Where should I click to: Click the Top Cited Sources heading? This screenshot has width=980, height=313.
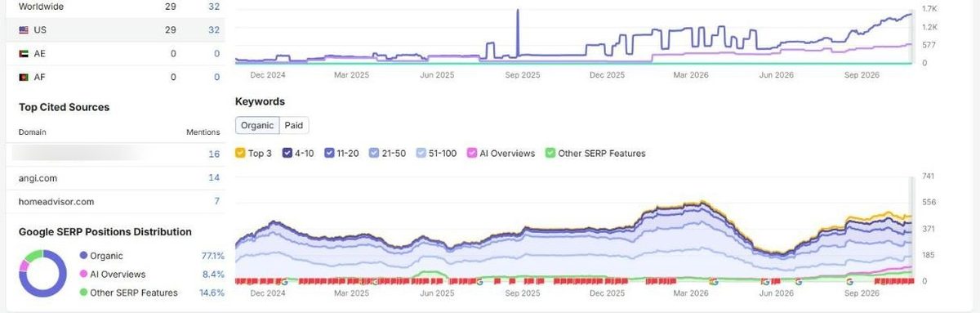(x=64, y=107)
